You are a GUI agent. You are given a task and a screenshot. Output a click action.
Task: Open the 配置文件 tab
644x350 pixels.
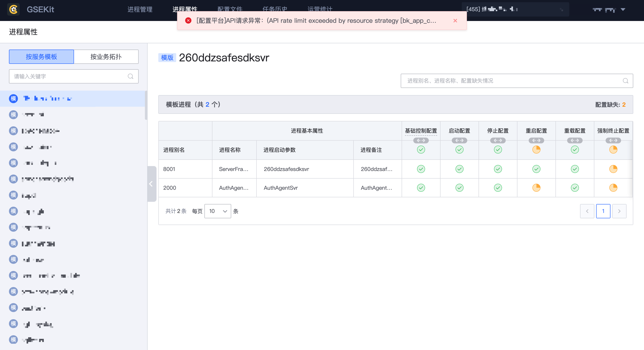[x=230, y=9]
